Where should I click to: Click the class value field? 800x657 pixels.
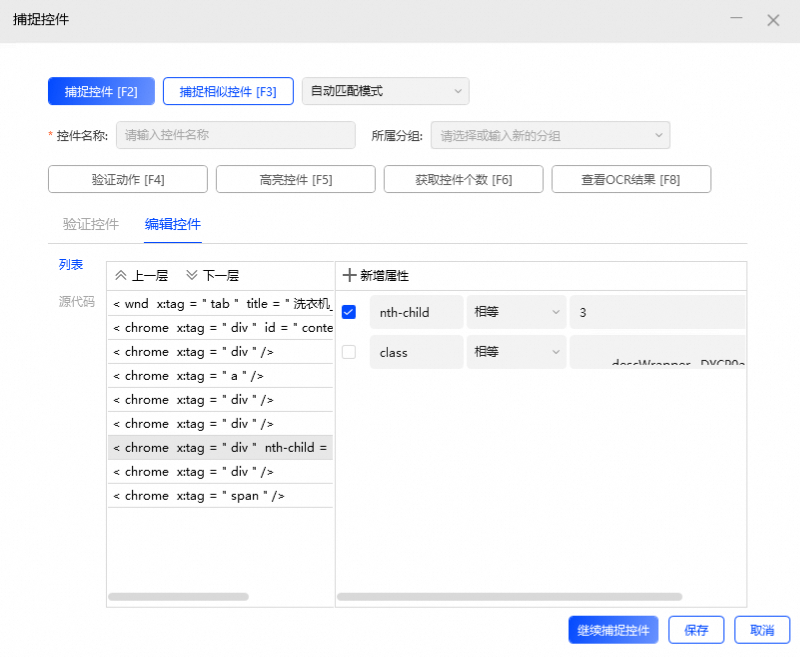click(658, 352)
